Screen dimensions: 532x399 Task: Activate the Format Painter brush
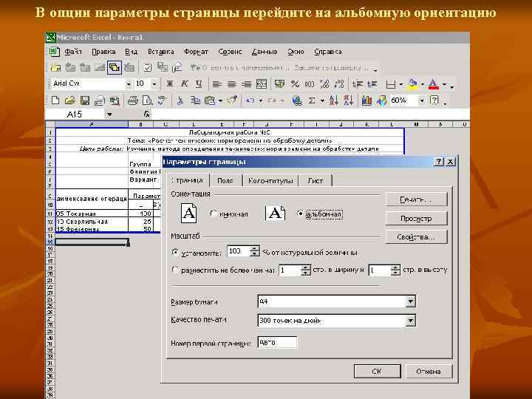pos(232,100)
